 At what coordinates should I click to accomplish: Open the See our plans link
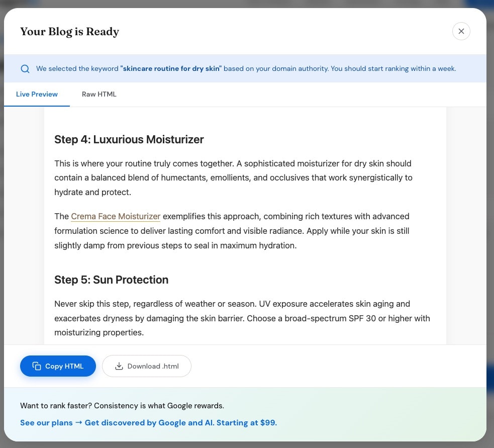point(46,423)
